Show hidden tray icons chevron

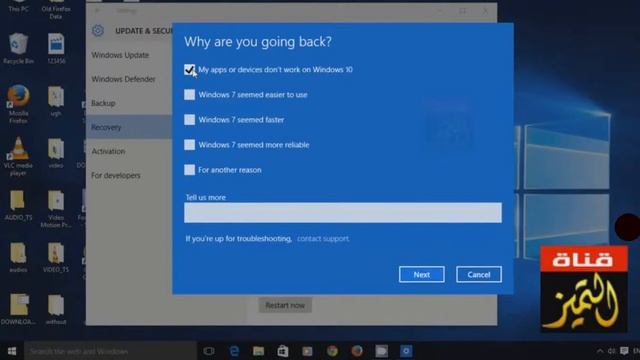(x=600, y=351)
